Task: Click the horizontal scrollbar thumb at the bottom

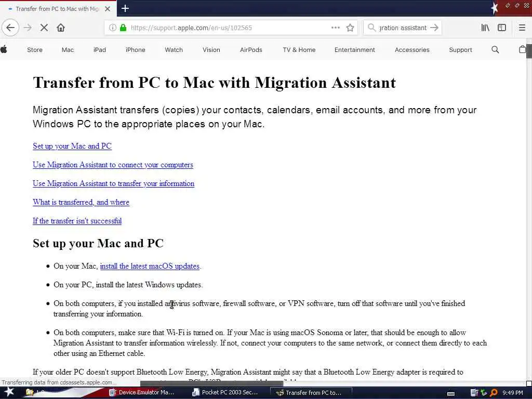Action: [x=211, y=383]
